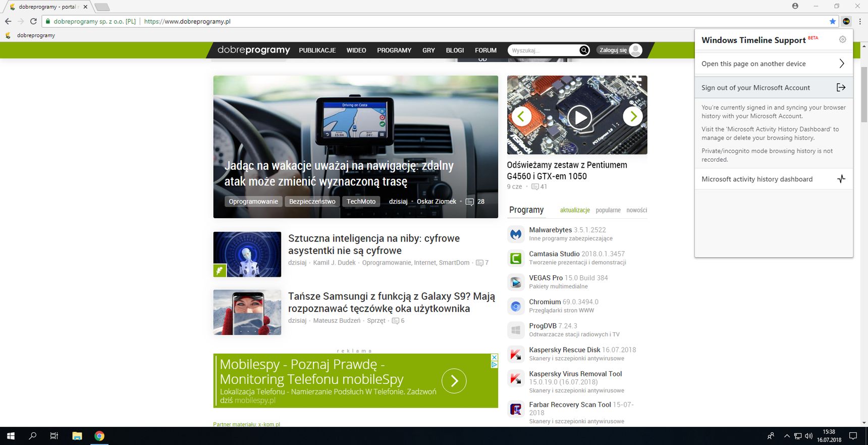
Task: Click the Bezpieczeństwo tag
Action: point(312,202)
